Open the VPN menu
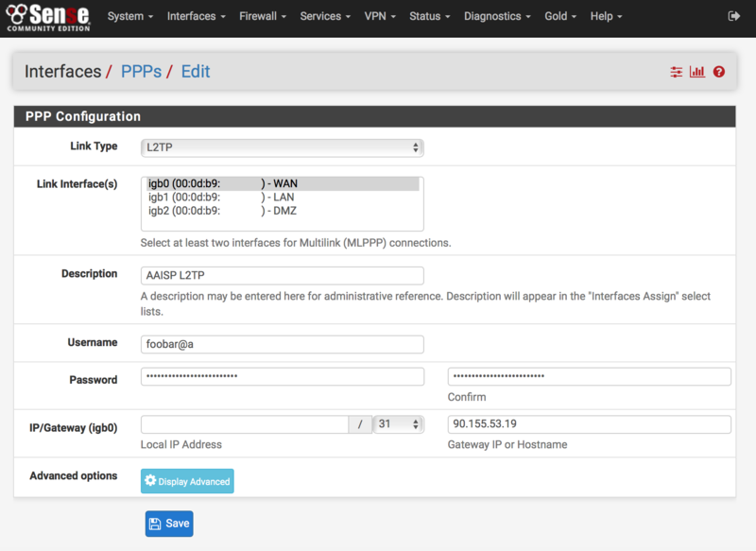 coord(379,16)
